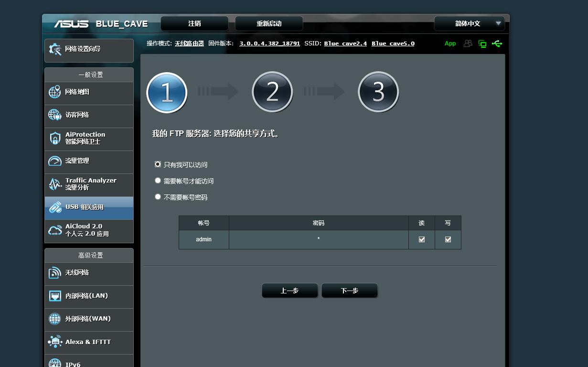Click the admin password asterisk cell
The height and width of the screenshot is (367, 588).
(319, 239)
